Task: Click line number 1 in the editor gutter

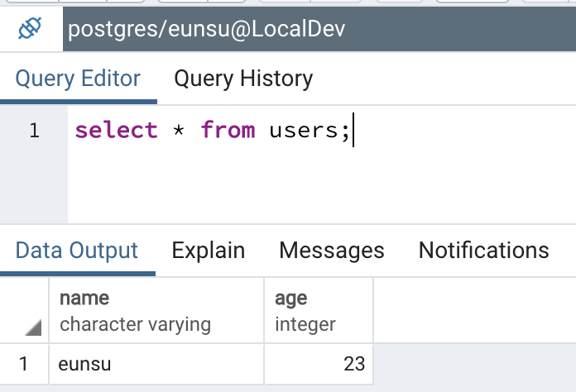Action: (34, 131)
